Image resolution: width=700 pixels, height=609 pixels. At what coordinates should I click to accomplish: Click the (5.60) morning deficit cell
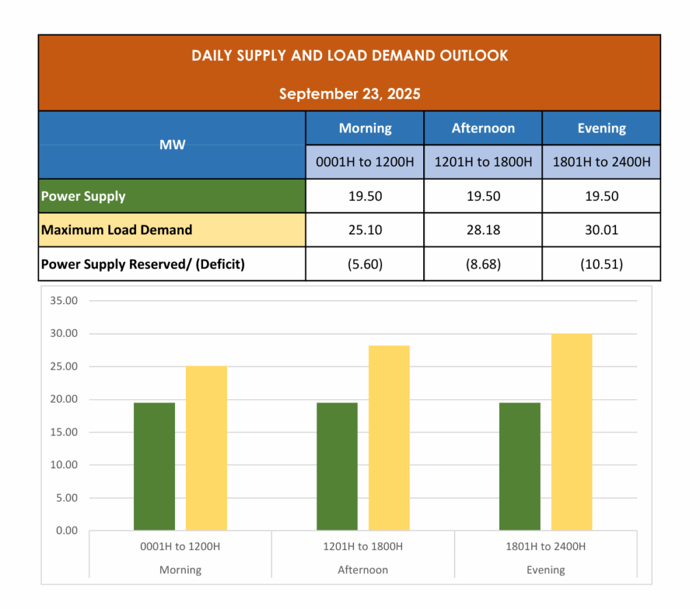click(x=364, y=265)
